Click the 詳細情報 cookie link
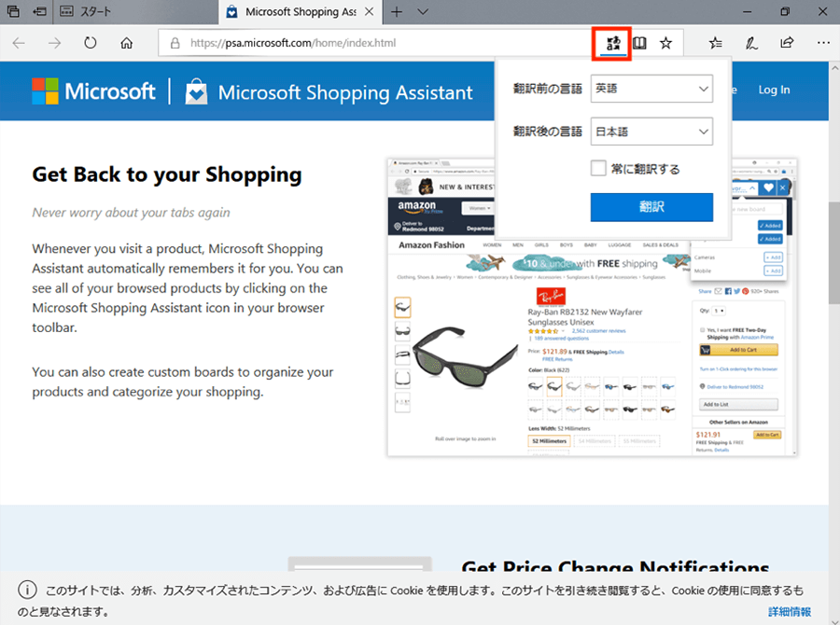This screenshot has width=840, height=625. (x=789, y=612)
